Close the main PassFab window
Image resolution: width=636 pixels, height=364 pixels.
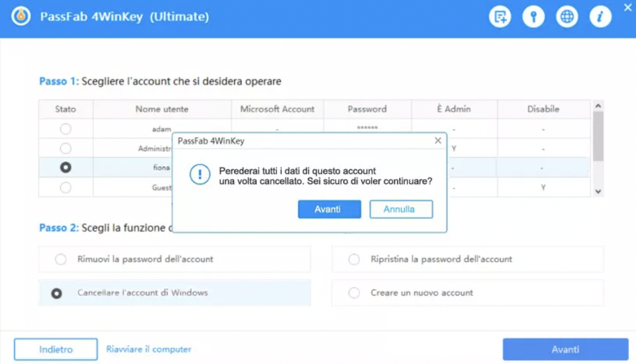click(x=627, y=7)
